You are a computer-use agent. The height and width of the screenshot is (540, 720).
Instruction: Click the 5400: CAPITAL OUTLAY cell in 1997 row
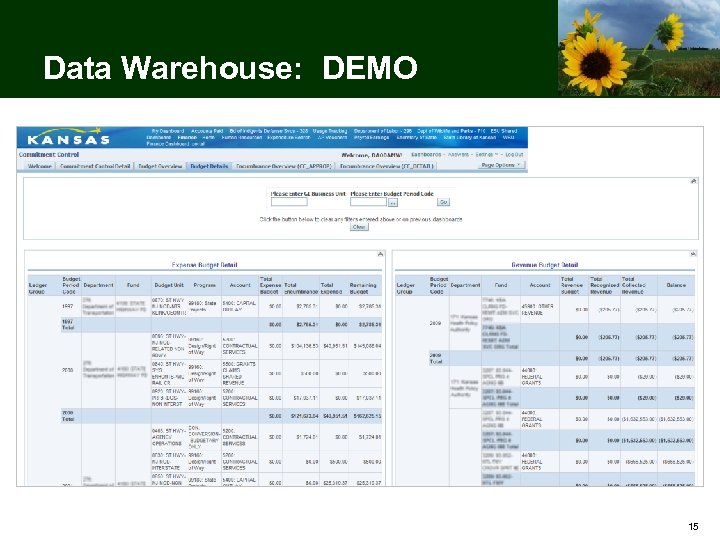click(239, 306)
